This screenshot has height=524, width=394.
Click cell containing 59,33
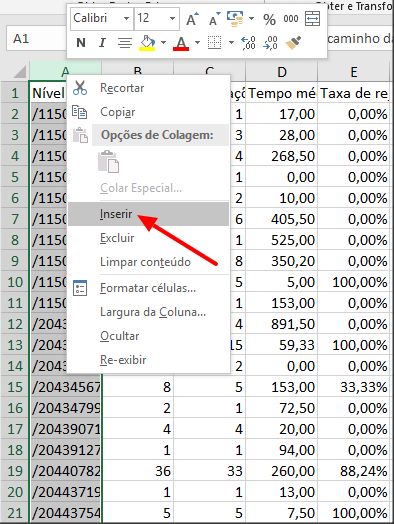coord(282,345)
